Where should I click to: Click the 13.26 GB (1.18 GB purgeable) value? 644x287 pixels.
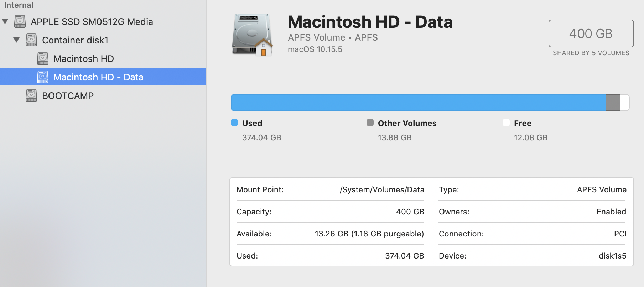(x=369, y=234)
